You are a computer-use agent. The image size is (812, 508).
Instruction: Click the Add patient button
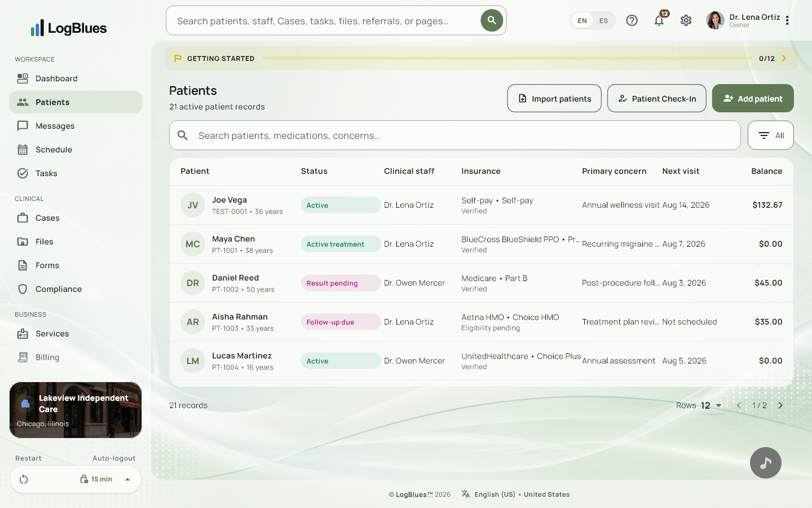(753, 98)
